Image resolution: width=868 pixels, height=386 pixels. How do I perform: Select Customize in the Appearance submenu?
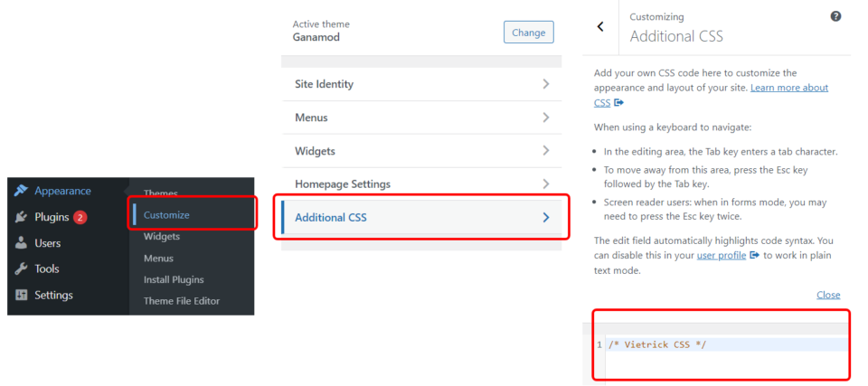(166, 215)
